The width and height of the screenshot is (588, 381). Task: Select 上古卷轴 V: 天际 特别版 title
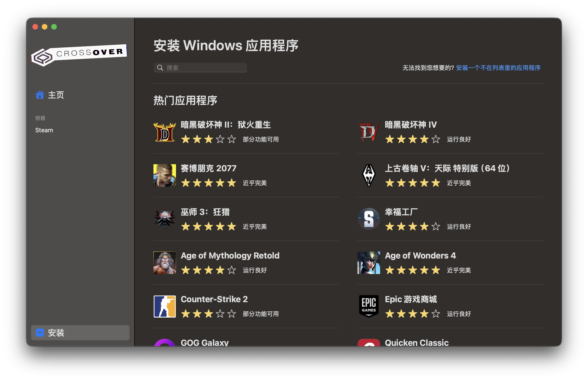[447, 168]
